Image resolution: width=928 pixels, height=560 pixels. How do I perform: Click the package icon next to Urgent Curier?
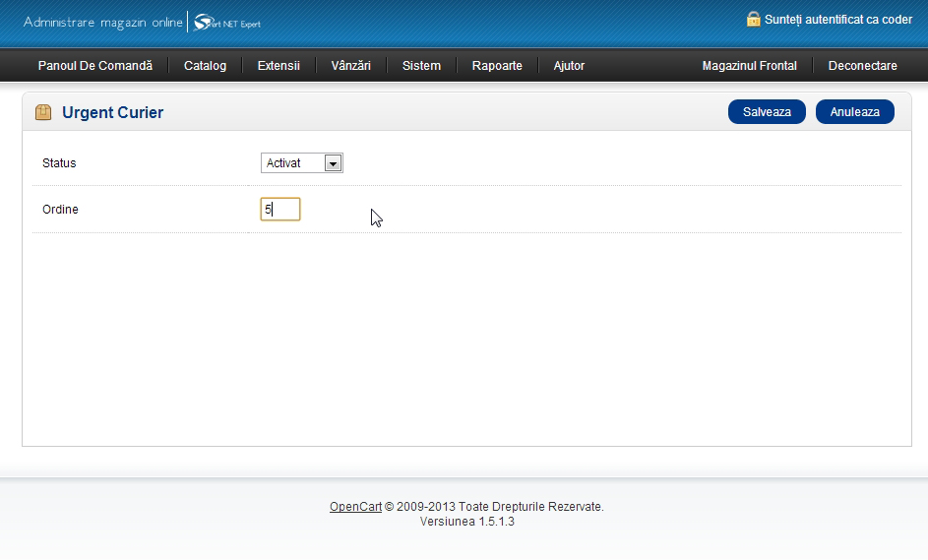(43, 112)
